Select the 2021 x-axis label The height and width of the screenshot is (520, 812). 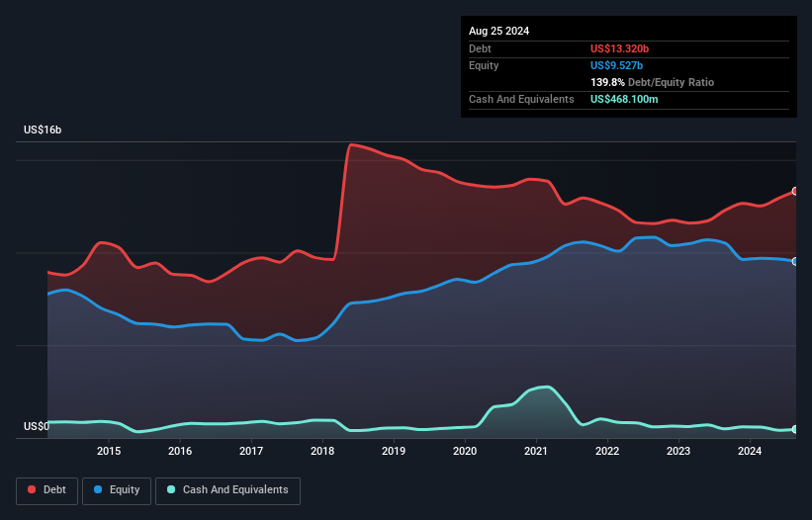pos(536,451)
